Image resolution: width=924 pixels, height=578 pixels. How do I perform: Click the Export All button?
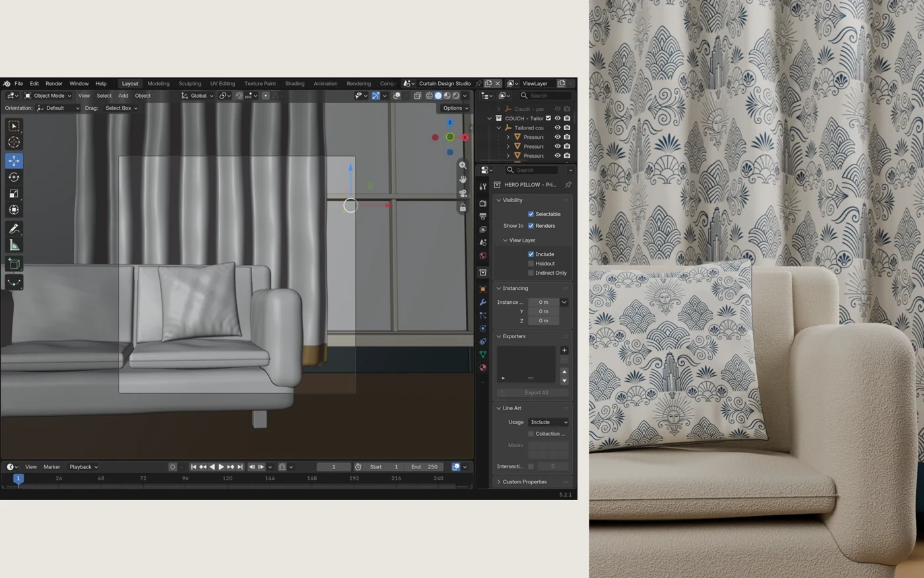[536, 393]
